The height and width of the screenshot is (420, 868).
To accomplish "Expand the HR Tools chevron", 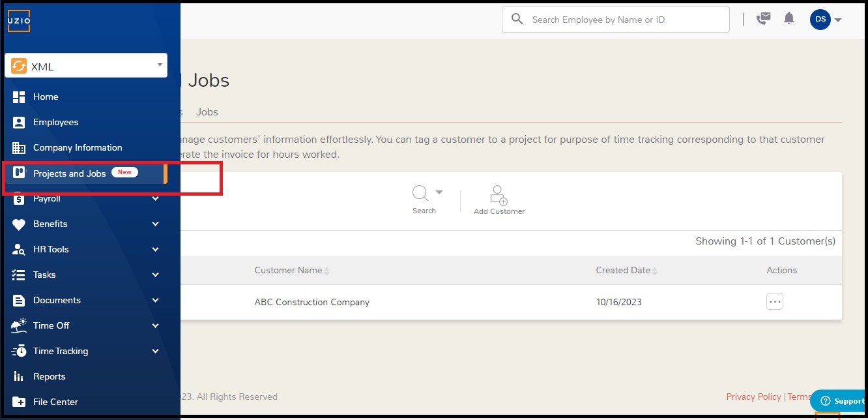I will [155, 249].
